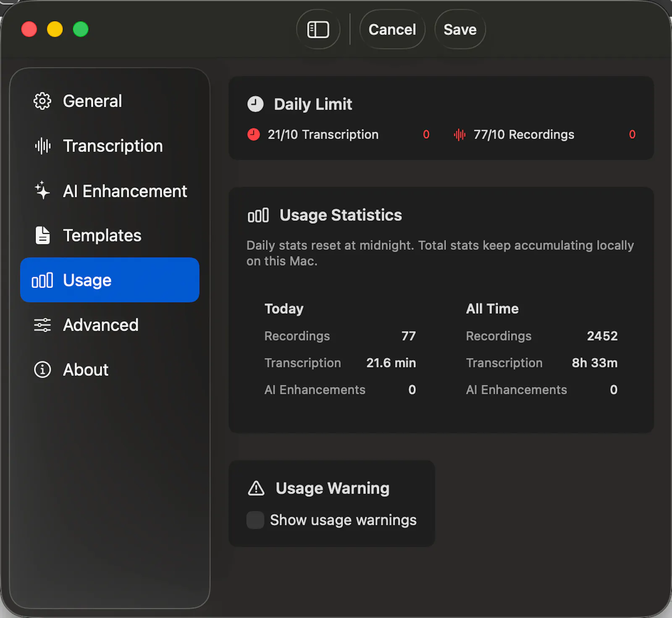Click the All Time column heading
This screenshot has height=618, width=672.
click(492, 309)
